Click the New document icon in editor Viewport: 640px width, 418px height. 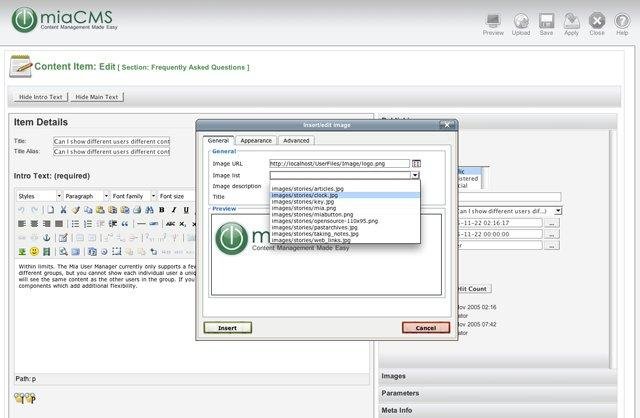pos(51,210)
